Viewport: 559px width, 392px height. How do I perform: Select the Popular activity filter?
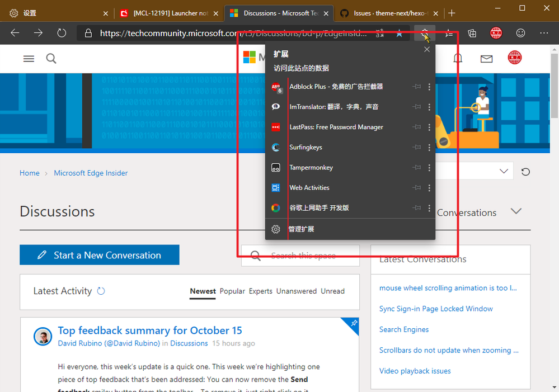pos(232,291)
